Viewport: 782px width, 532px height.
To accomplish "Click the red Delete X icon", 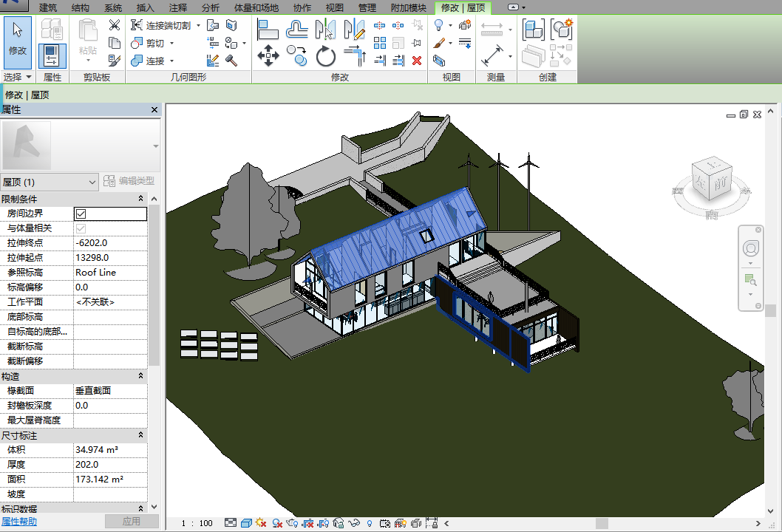I will point(417,61).
